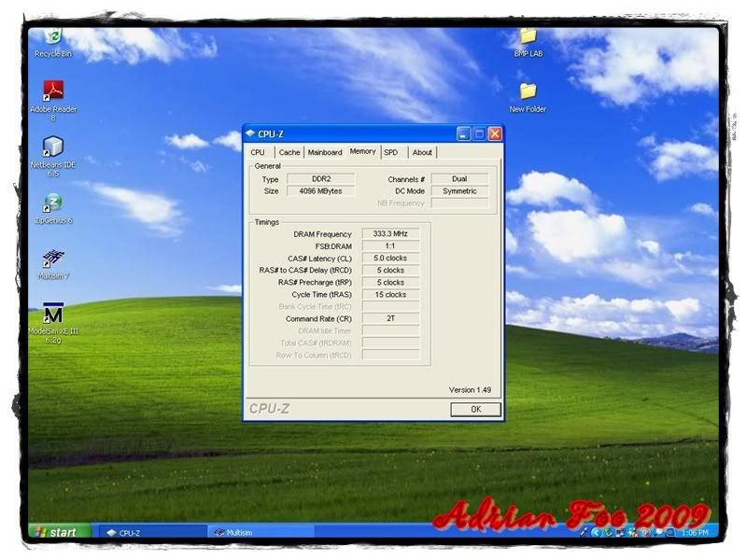Click the Size field showing 4096 MBytes

pos(321,191)
